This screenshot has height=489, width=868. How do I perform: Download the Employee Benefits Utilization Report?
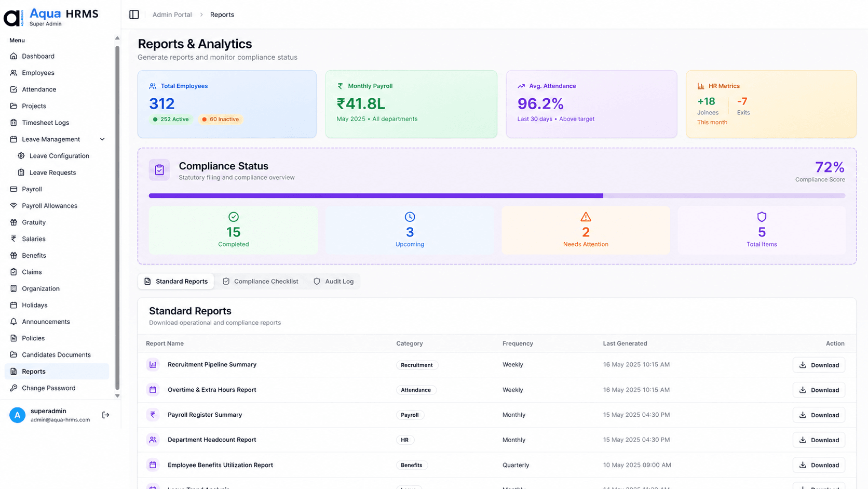tap(819, 465)
